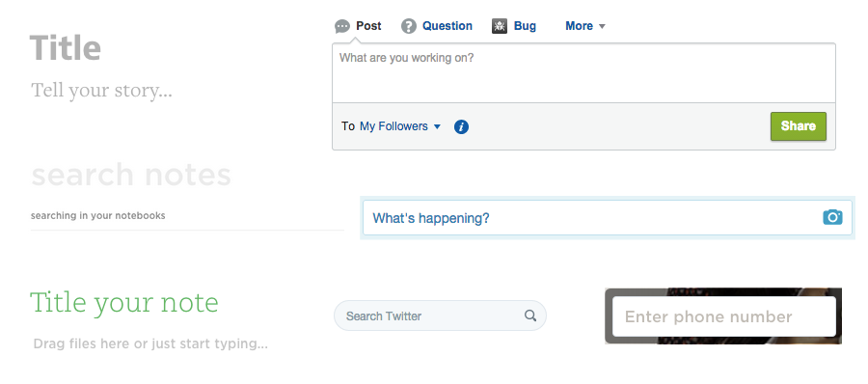This screenshot has width=868, height=384.
Task: Click the Enter phone number field
Action: coord(724,316)
